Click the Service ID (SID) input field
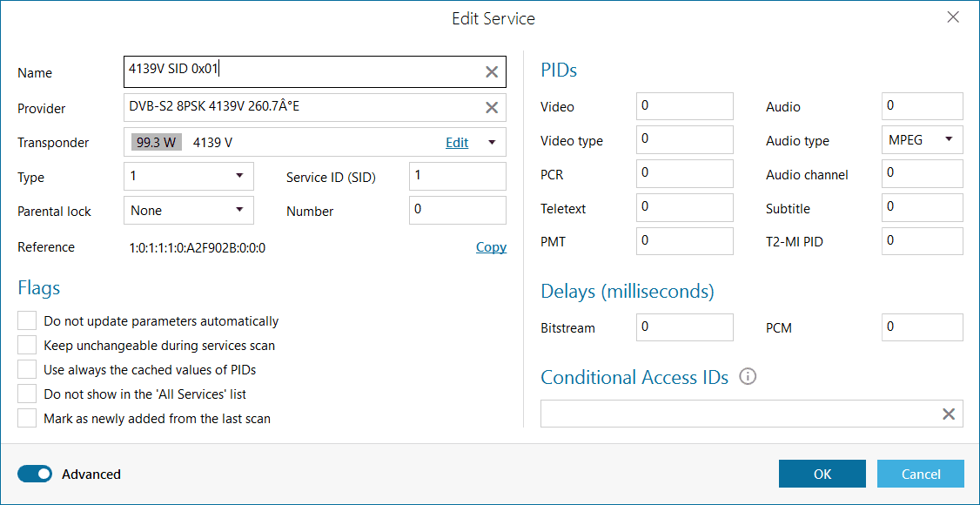980x505 pixels. (457, 176)
